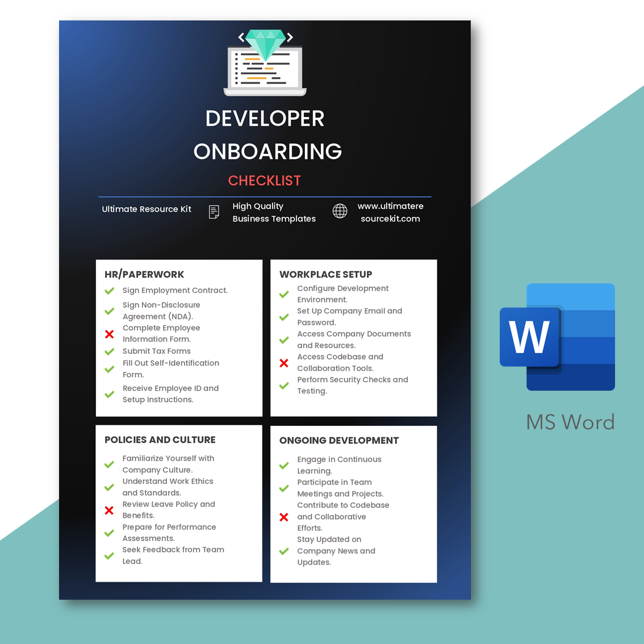The width and height of the screenshot is (644, 644).
Task: Select the WORKPLACE SETUP section heading
Action: click(325, 274)
